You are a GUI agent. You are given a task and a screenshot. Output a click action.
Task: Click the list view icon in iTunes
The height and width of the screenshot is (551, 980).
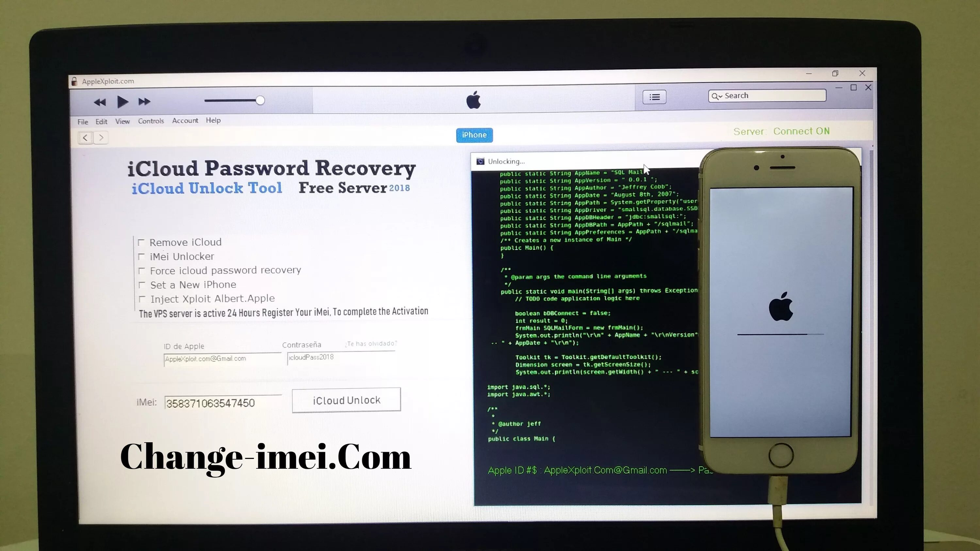(654, 97)
